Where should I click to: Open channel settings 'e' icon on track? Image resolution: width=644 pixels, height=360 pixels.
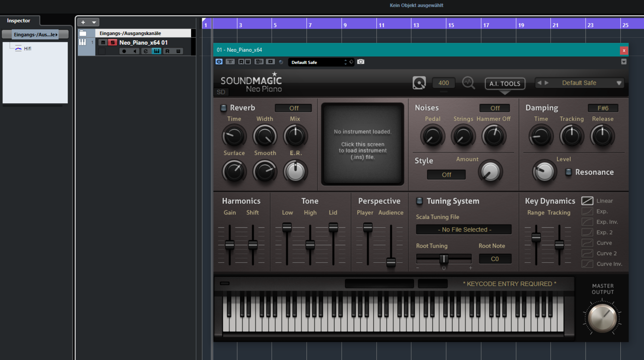click(145, 51)
